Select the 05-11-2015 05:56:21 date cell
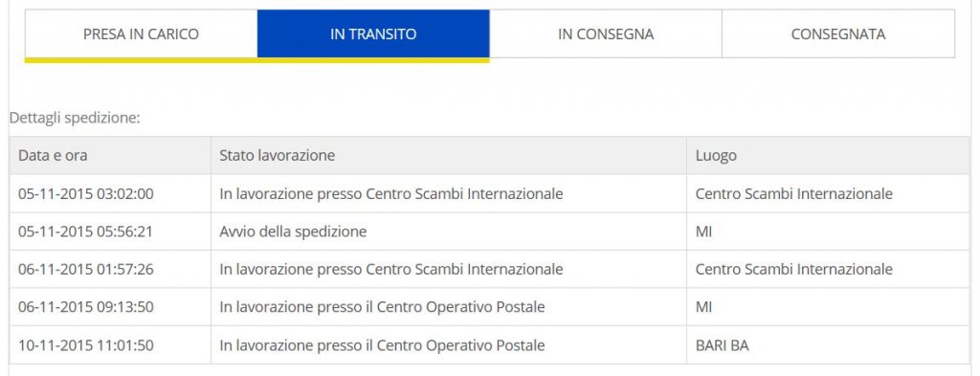The height and width of the screenshot is (376, 980). coord(110,232)
